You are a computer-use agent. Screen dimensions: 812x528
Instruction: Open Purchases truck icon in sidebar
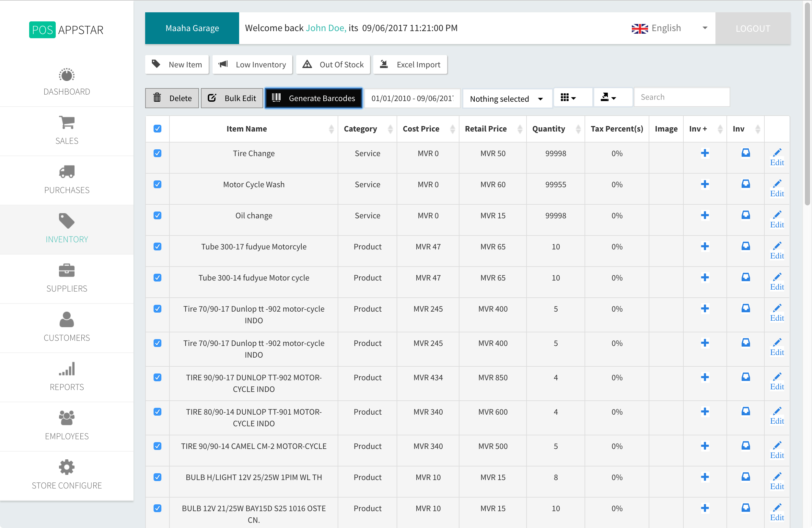(66, 172)
